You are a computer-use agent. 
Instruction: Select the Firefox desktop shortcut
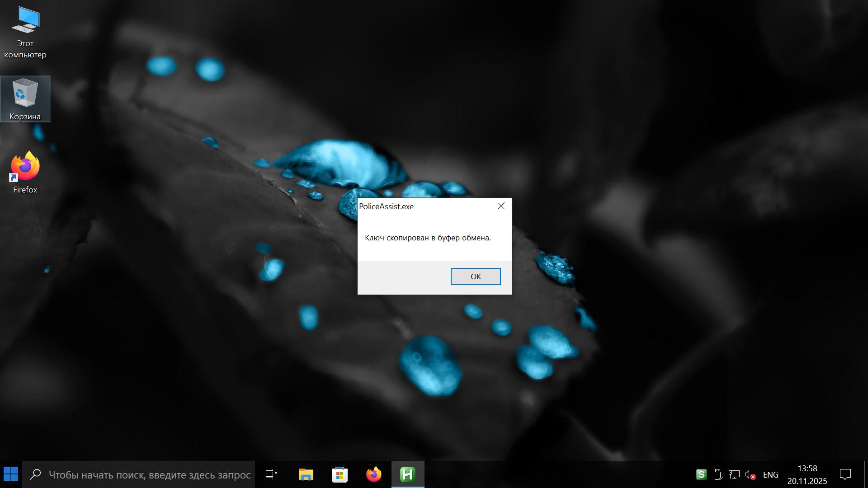pyautogui.click(x=25, y=173)
